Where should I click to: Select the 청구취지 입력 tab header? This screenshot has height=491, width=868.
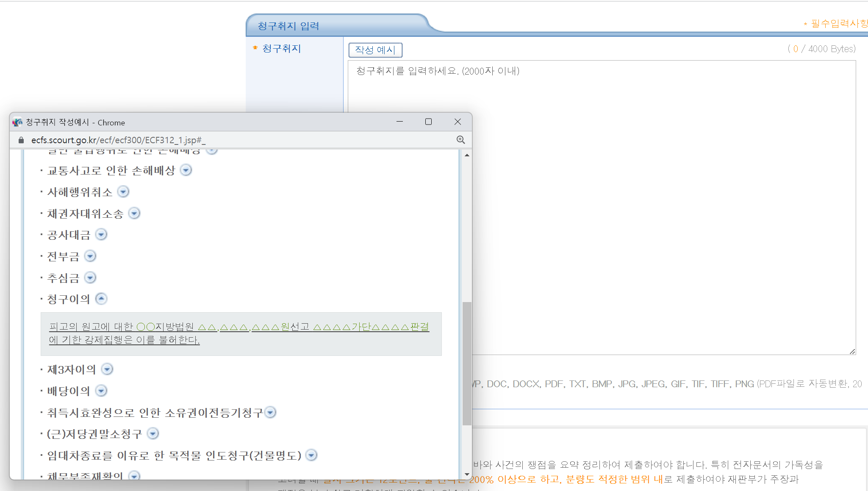[288, 26]
